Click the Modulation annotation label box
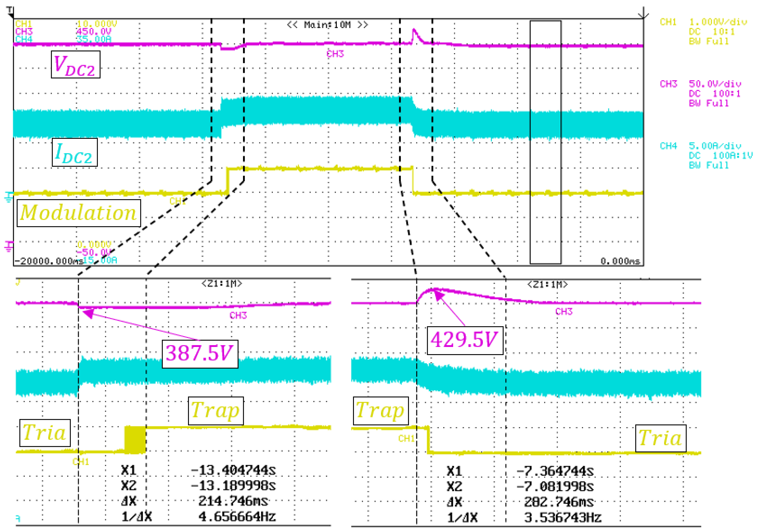Screen dimensions: 757x532 (79, 213)
